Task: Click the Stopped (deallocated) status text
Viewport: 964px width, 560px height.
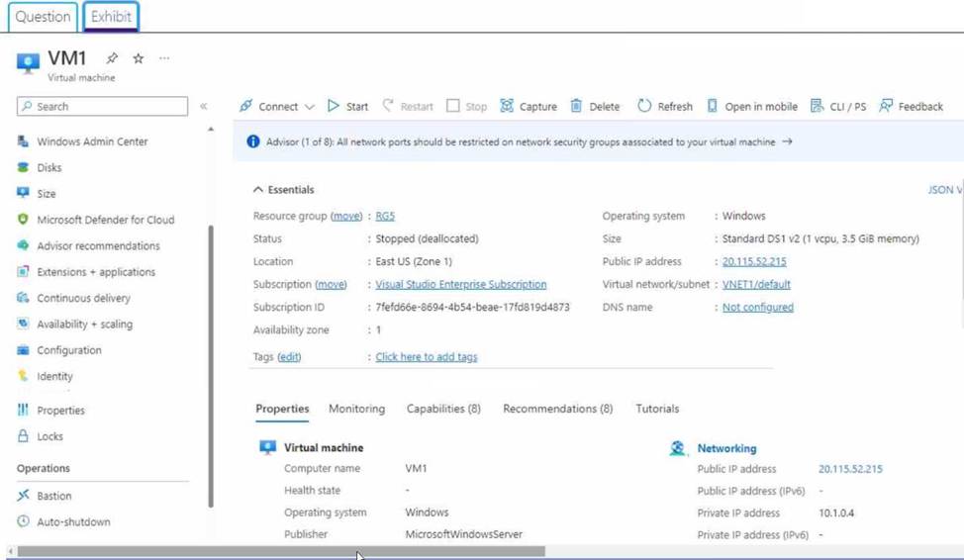Action: click(x=427, y=238)
